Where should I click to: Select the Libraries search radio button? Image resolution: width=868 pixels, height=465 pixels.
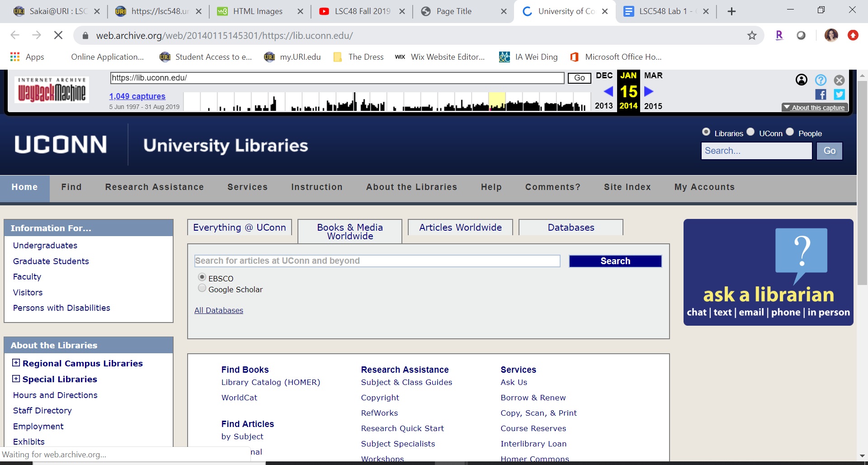[706, 132]
